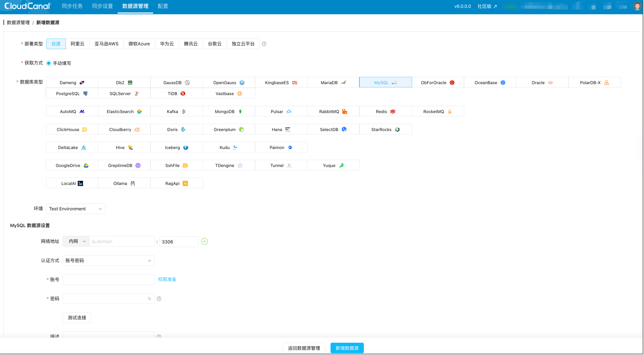The image size is (644, 355).
Task: Click the password field help icon
Action: [159, 299]
